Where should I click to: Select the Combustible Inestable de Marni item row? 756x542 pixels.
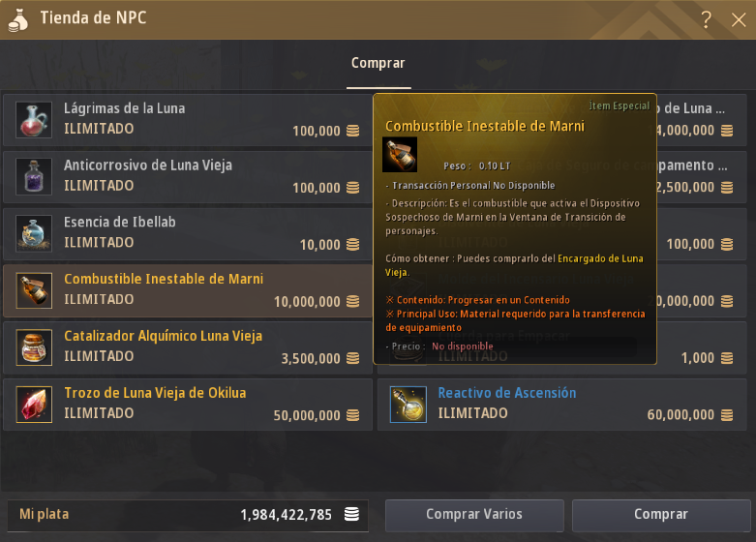pos(188,290)
